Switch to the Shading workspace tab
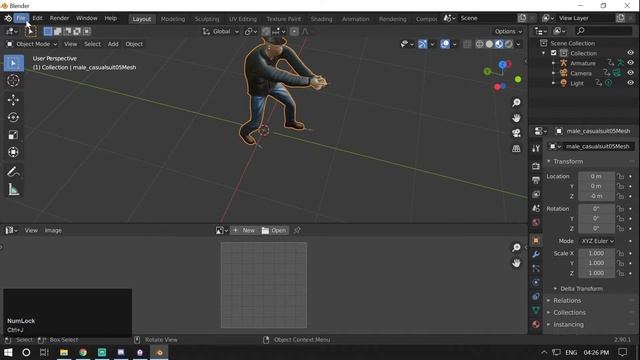 pyautogui.click(x=321, y=19)
